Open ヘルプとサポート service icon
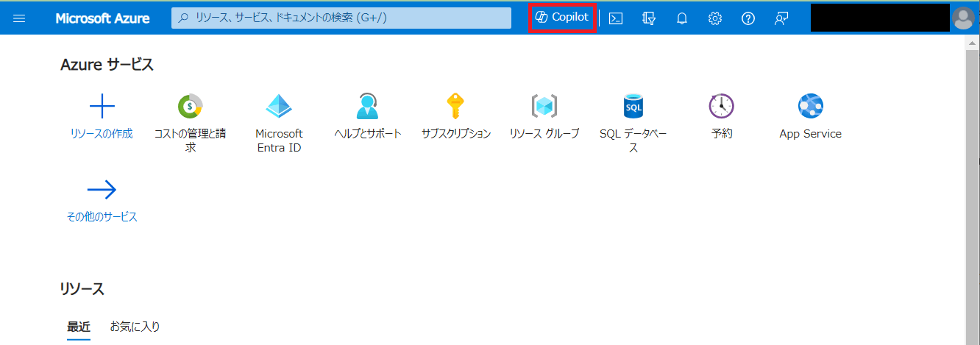 click(367, 107)
